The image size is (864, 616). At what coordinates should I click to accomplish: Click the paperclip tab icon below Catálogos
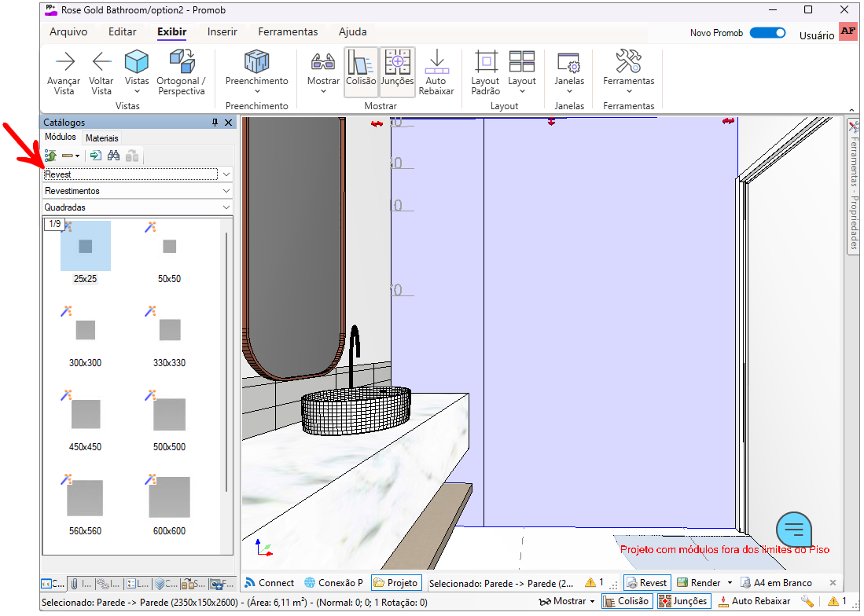point(75,584)
